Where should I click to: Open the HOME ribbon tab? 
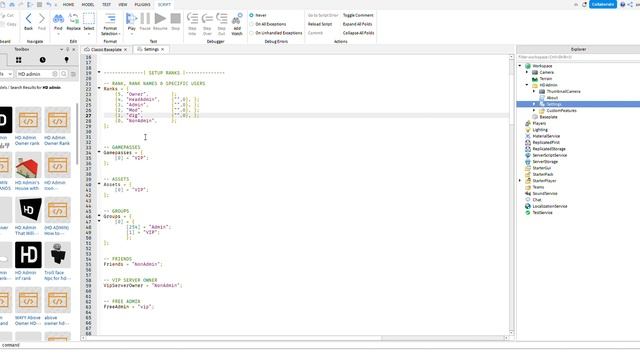click(x=69, y=4)
